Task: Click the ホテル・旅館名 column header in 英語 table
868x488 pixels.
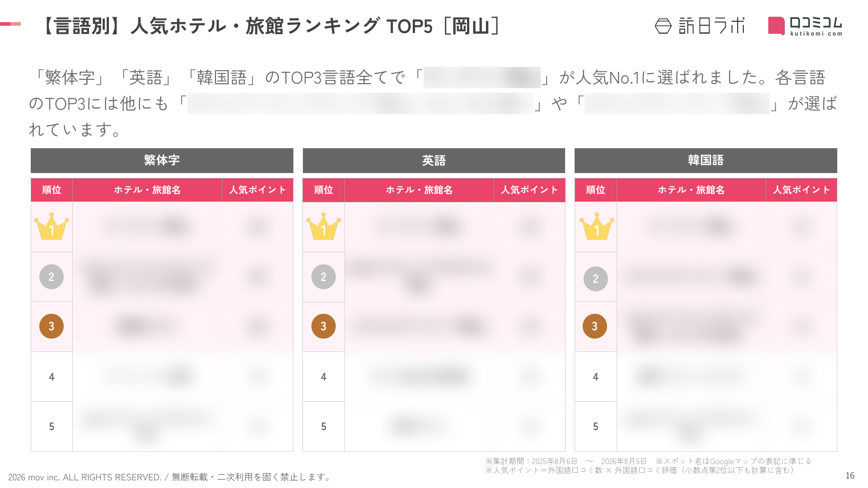Action: (x=419, y=190)
